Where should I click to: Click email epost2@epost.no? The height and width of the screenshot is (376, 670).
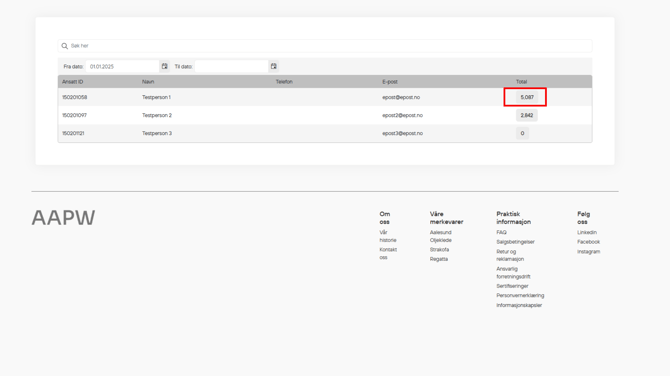403,115
